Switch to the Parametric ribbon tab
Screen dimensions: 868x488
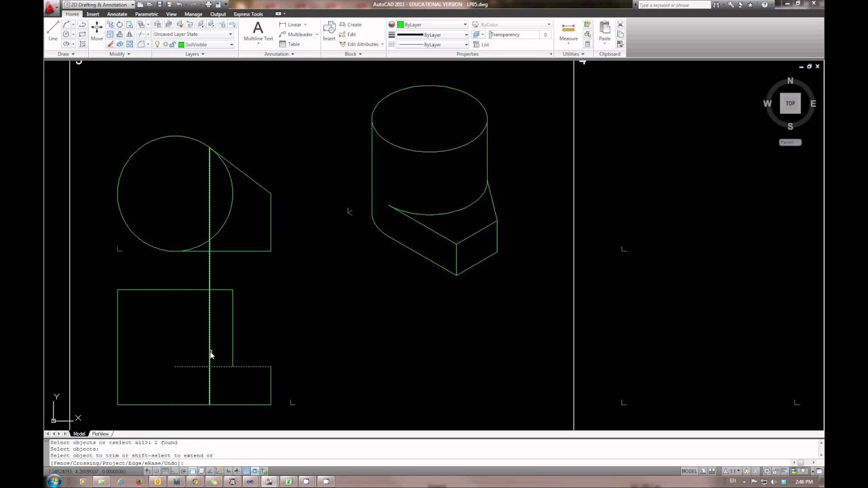(x=146, y=14)
